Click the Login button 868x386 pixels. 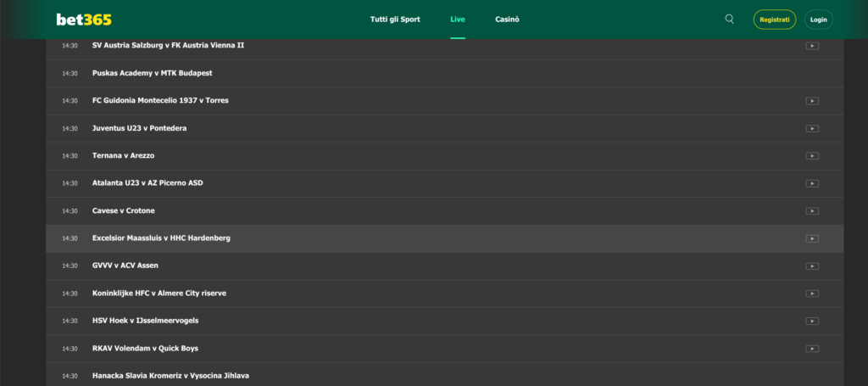(819, 20)
